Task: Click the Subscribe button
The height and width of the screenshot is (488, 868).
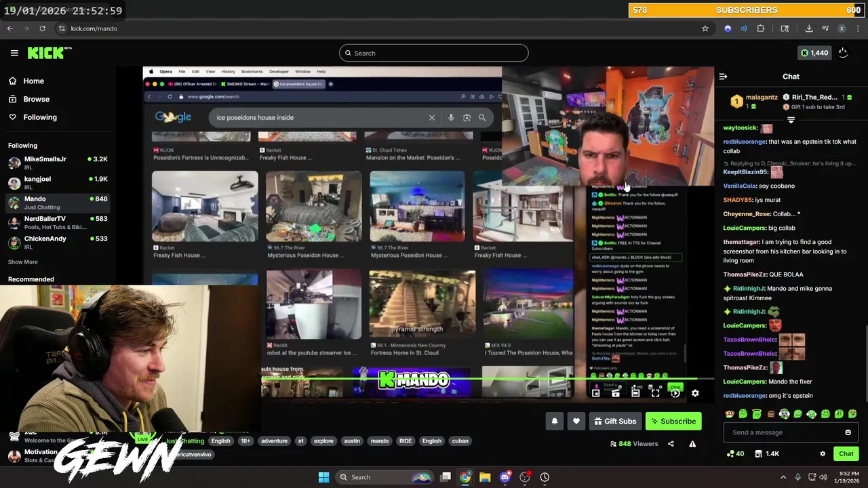Action: (x=673, y=422)
